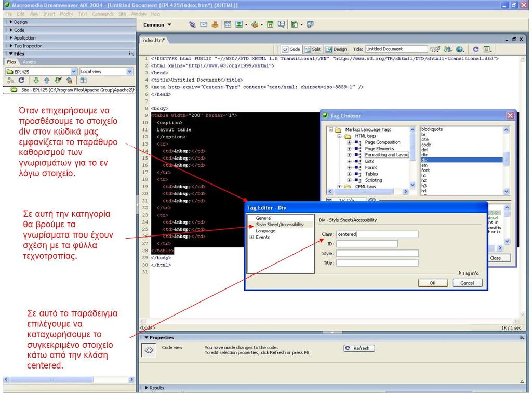Open the View Options icon in document toolbar
Screen dimensions: 532x394
coord(487,49)
